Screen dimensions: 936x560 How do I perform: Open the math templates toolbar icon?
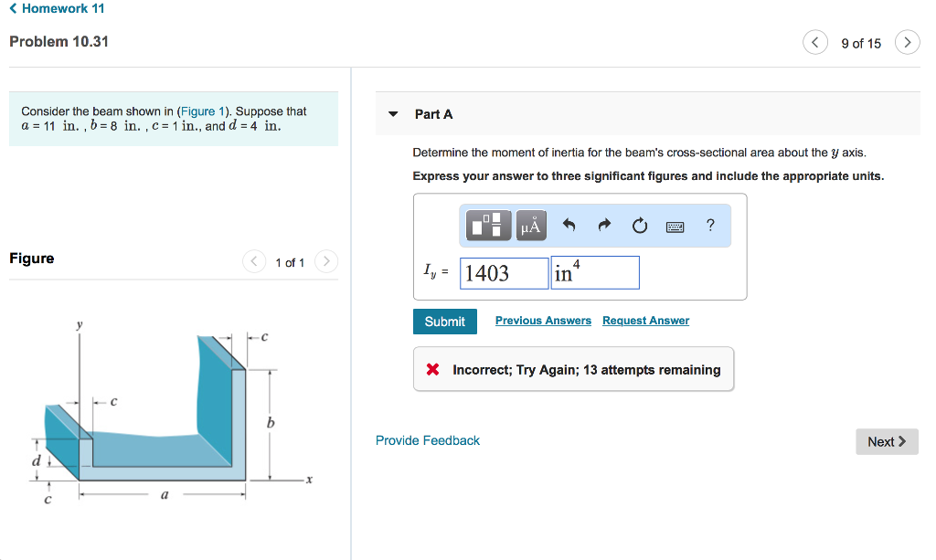(487, 225)
